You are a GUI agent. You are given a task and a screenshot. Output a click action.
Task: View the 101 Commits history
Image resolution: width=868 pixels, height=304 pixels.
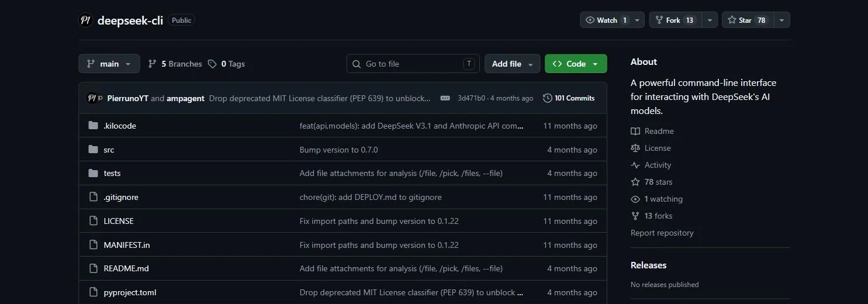569,98
